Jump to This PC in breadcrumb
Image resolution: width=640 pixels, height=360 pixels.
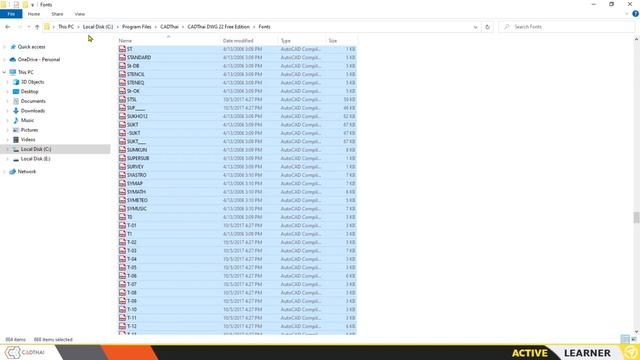tap(66, 27)
